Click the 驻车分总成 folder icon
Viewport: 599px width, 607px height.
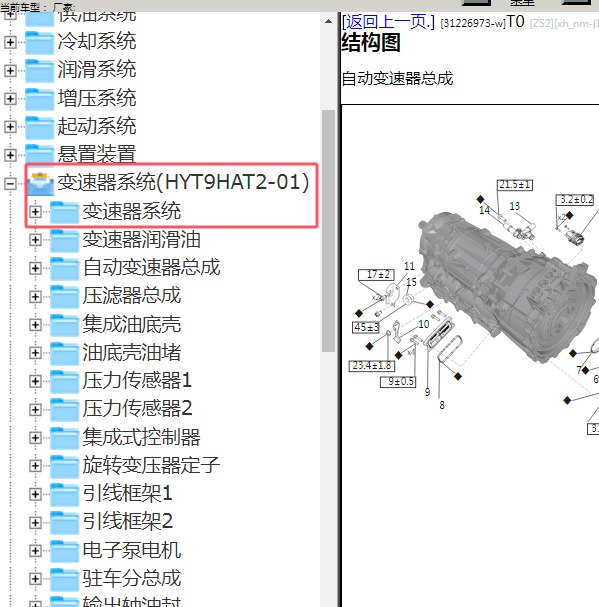pyautogui.click(x=64, y=579)
